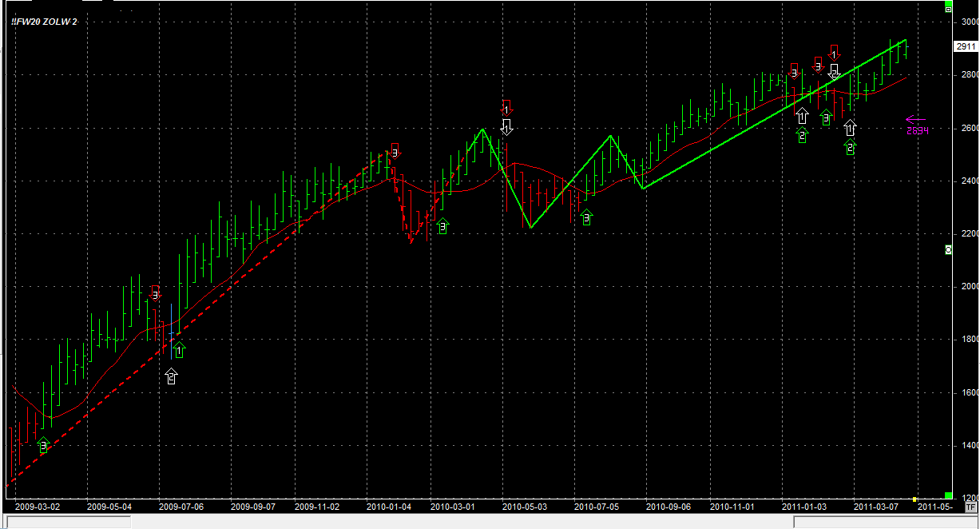
Task: Click the green square at chart bottom-right corner
Action: tap(948, 495)
